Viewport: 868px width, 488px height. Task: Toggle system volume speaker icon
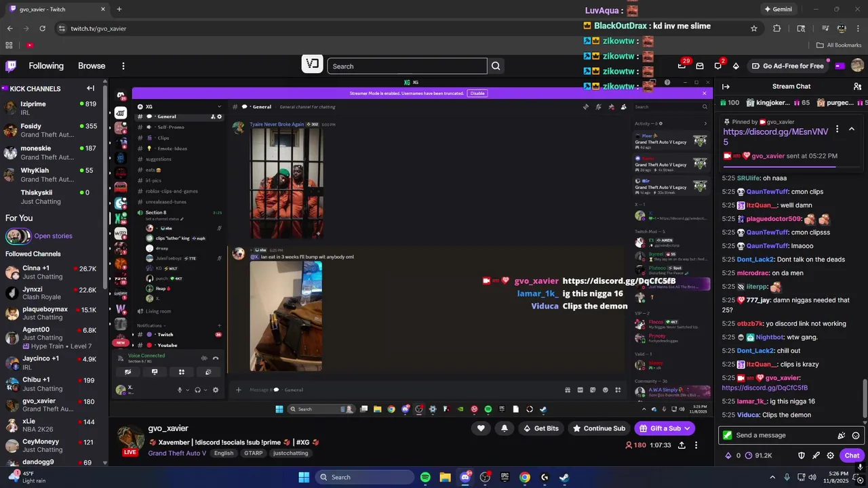coord(814,477)
